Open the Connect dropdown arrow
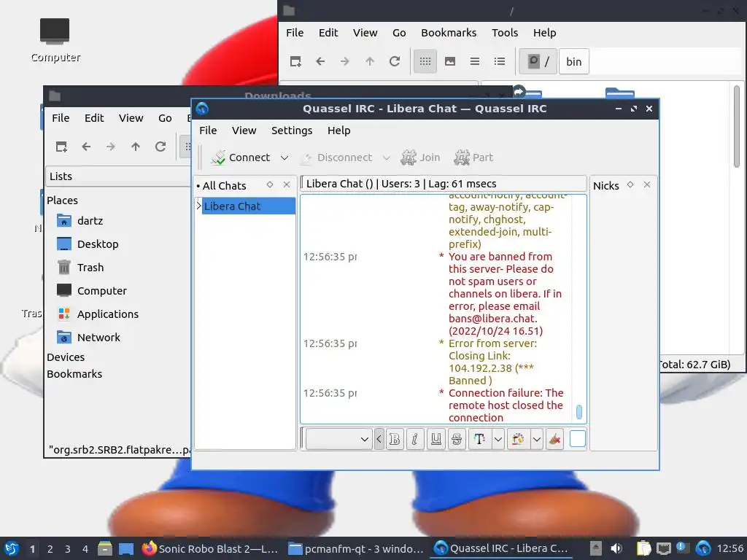This screenshot has width=747, height=560. [285, 157]
